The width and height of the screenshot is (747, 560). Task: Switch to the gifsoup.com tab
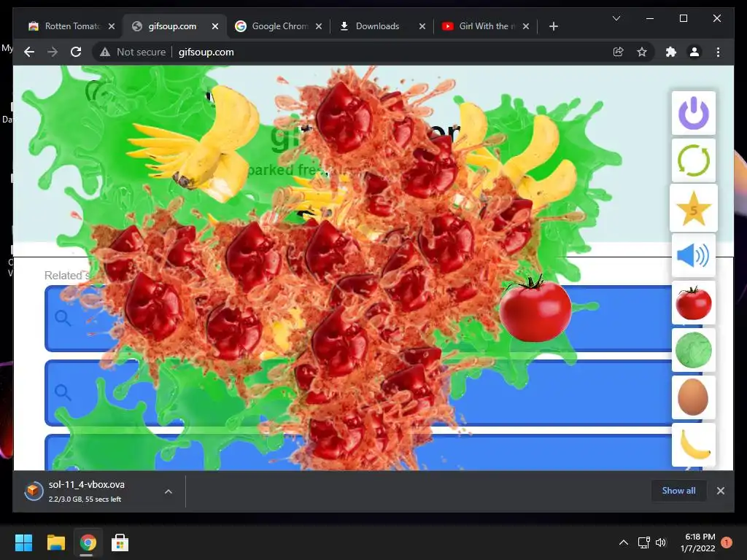[x=174, y=26]
